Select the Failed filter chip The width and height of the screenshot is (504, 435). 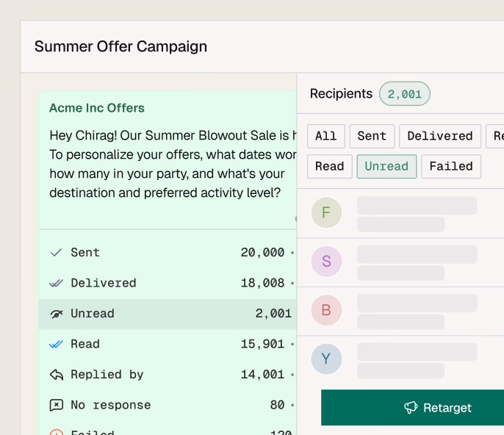point(451,166)
